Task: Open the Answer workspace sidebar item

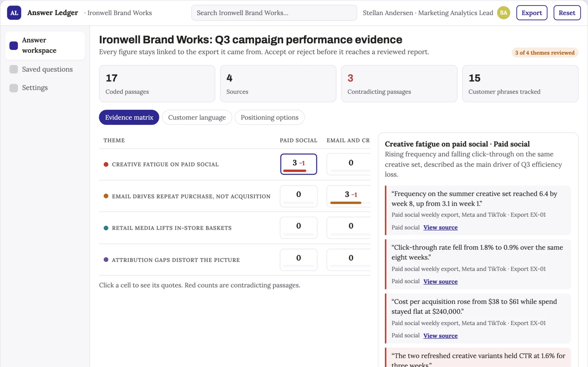Action: 45,46
